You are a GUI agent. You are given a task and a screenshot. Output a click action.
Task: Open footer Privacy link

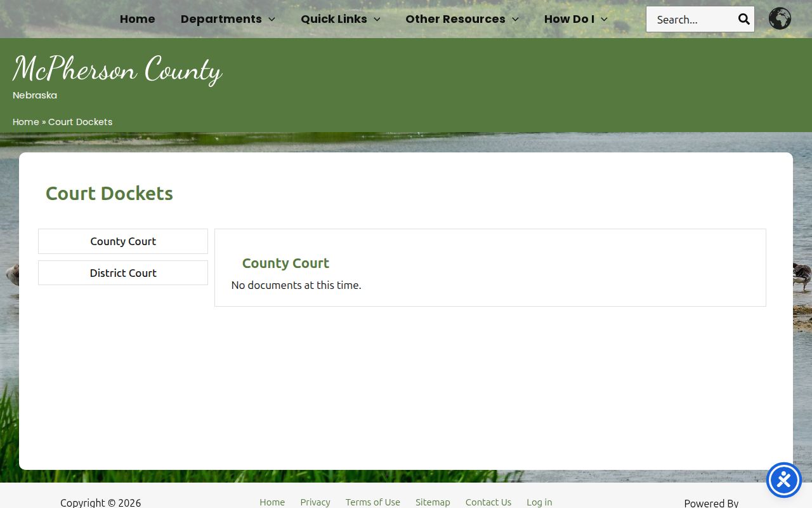click(315, 502)
